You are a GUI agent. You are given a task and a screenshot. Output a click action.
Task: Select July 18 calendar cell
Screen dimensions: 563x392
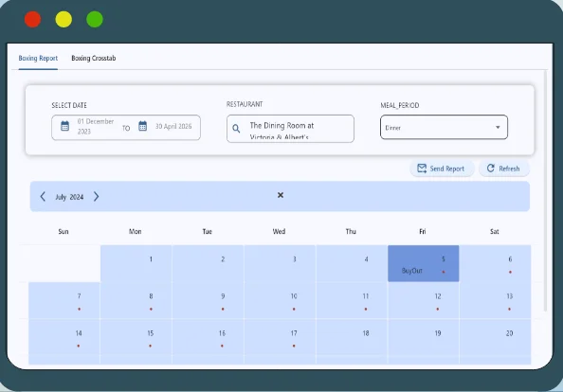pyautogui.click(x=351, y=337)
